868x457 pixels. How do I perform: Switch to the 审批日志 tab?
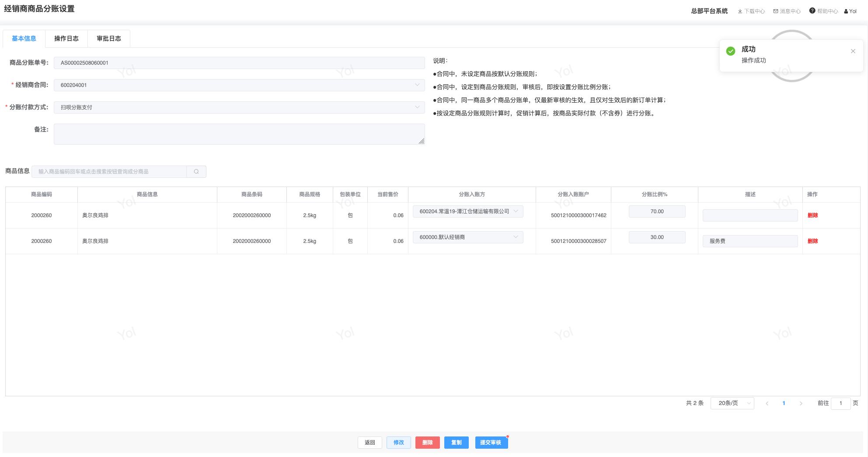109,38
